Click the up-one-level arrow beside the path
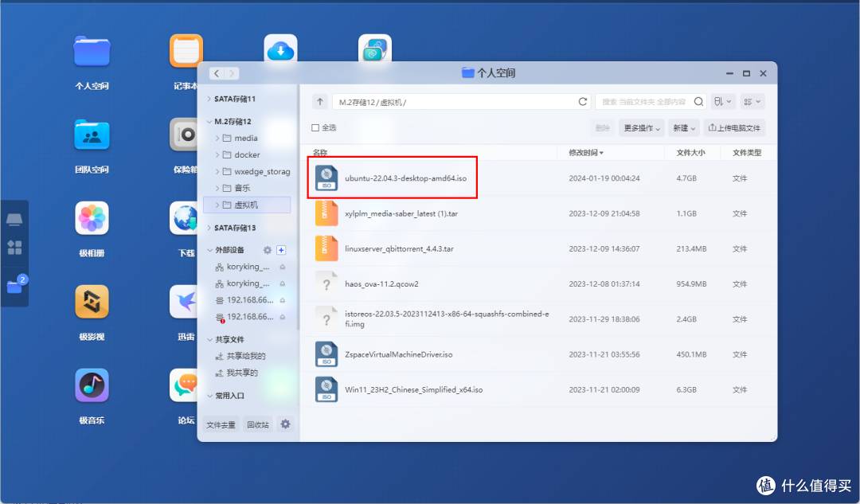The width and height of the screenshot is (860, 504). pos(319,101)
